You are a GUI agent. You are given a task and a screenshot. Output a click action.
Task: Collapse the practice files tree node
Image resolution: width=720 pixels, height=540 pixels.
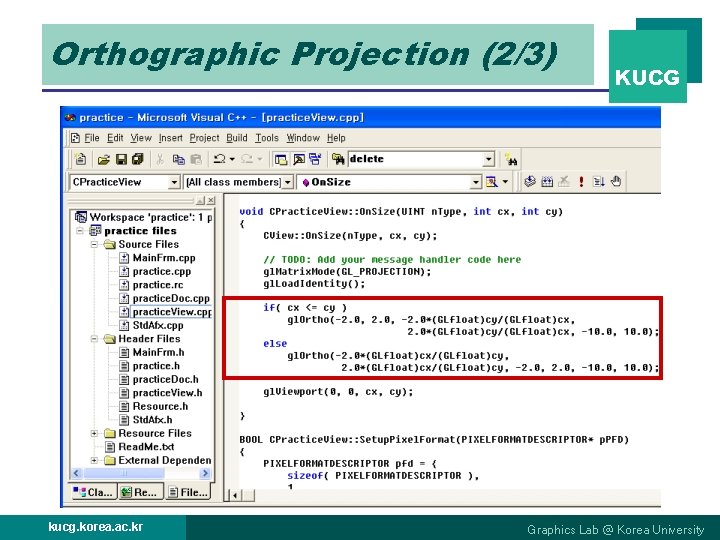[80, 231]
